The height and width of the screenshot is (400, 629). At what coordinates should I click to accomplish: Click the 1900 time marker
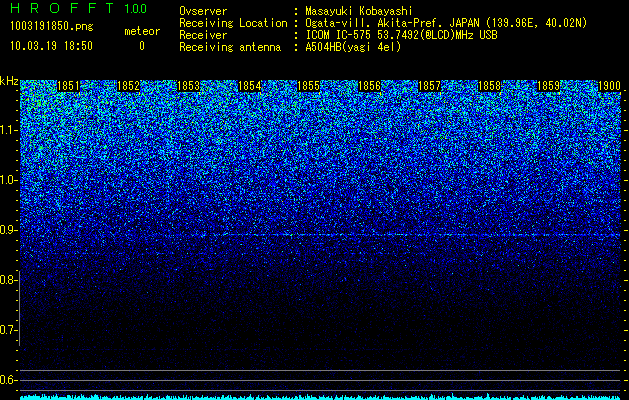[x=609, y=86]
